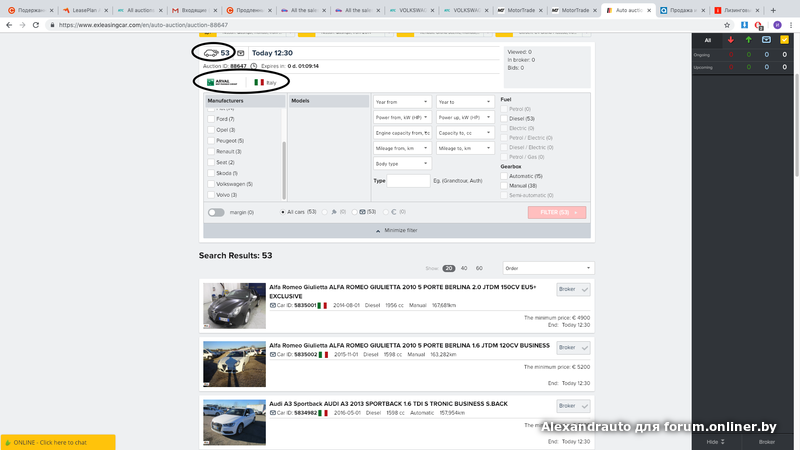Click the blue downloads extension icon

coord(744,25)
